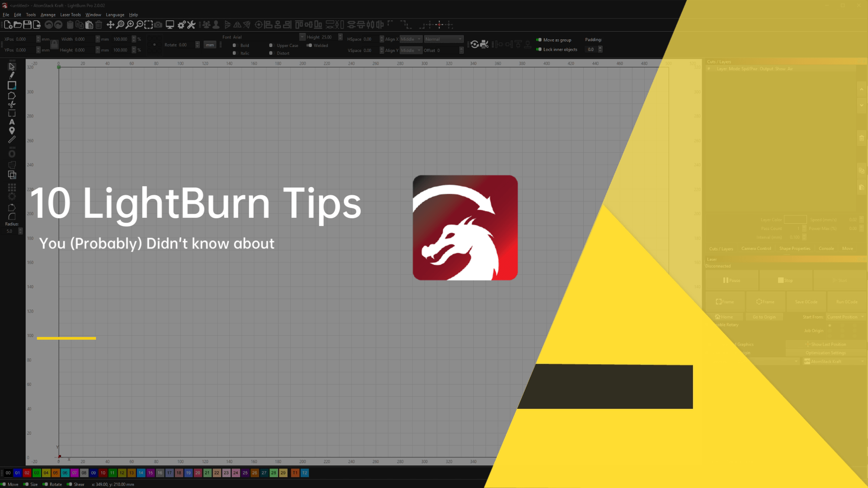Open the Window menu
The image size is (868, 488).
coord(93,15)
